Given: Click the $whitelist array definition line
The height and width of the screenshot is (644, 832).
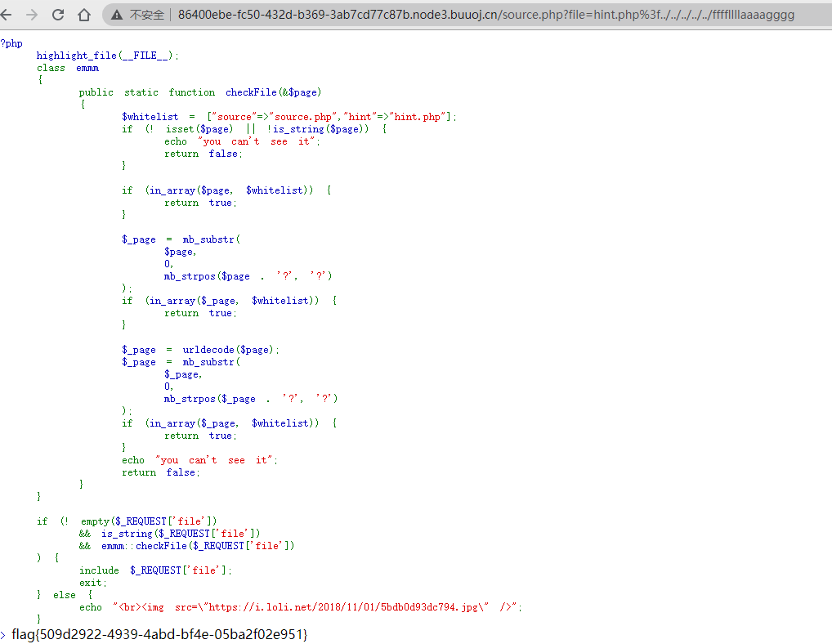Looking at the screenshot, I should 289,117.
